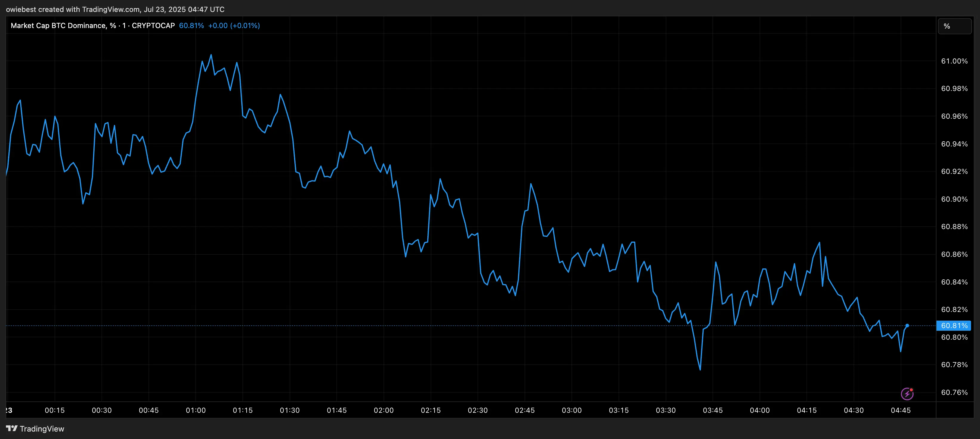Click the 04:30 time axis label
980x439 pixels.
click(x=854, y=410)
